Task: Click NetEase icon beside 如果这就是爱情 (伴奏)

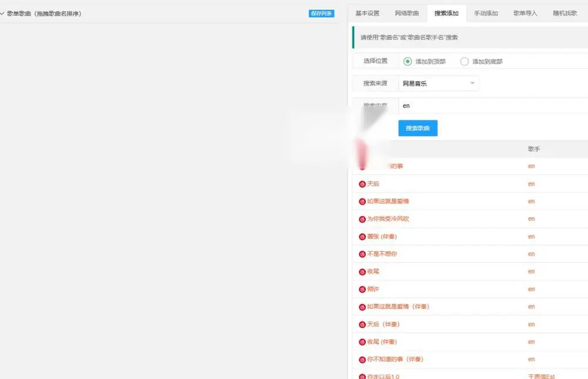Action: 362,307
